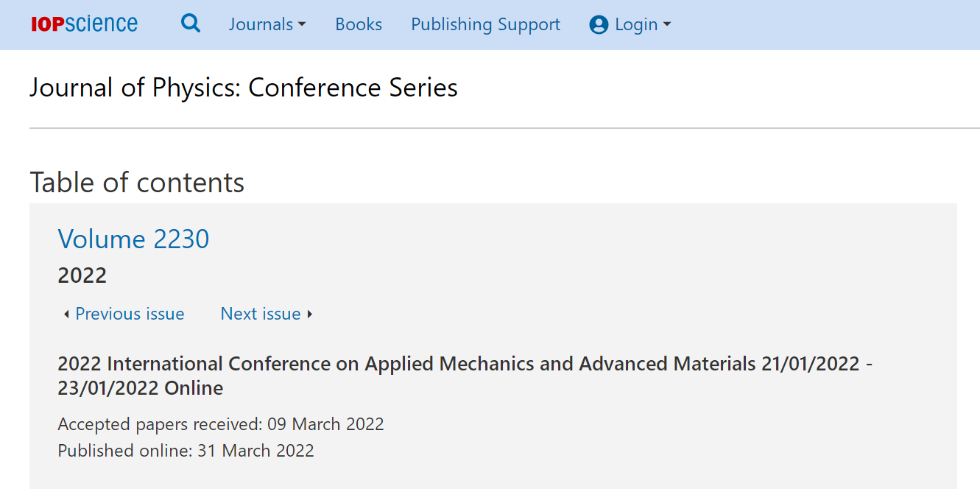This screenshot has width=980, height=503.
Task: Click the Published online 31 March 2022 line
Action: [x=186, y=451]
